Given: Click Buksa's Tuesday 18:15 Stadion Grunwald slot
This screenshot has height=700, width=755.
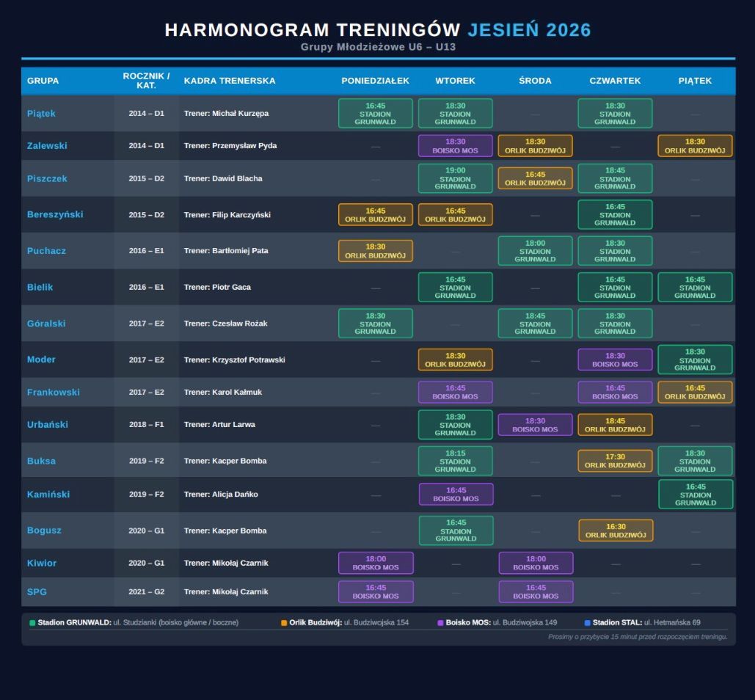Looking at the screenshot, I should click(x=456, y=462).
